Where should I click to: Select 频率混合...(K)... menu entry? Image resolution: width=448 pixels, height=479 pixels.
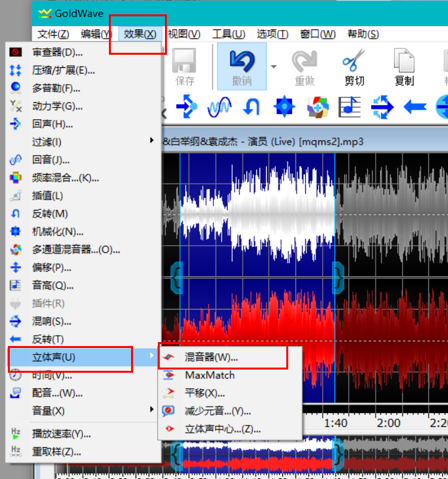coord(83,178)
